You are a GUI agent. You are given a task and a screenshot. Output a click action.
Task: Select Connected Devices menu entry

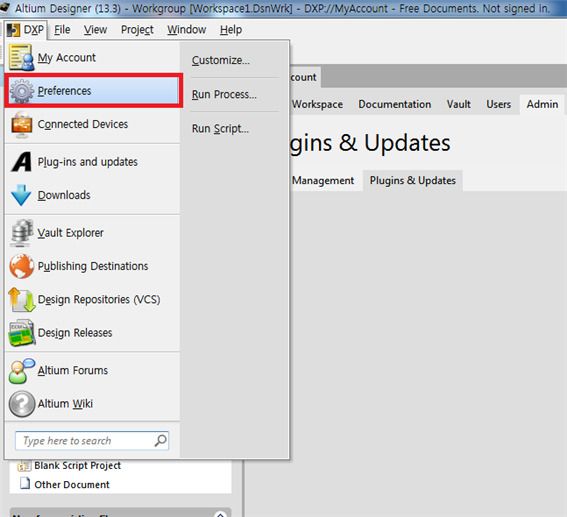point(92,124)
